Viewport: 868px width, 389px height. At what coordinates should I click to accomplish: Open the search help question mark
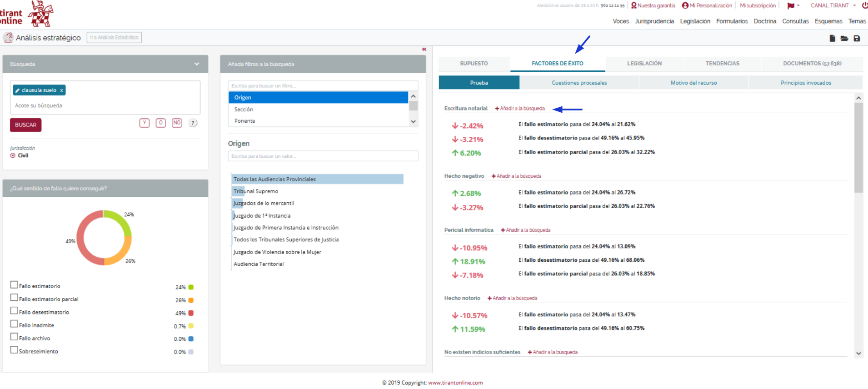tap(193, 123)
